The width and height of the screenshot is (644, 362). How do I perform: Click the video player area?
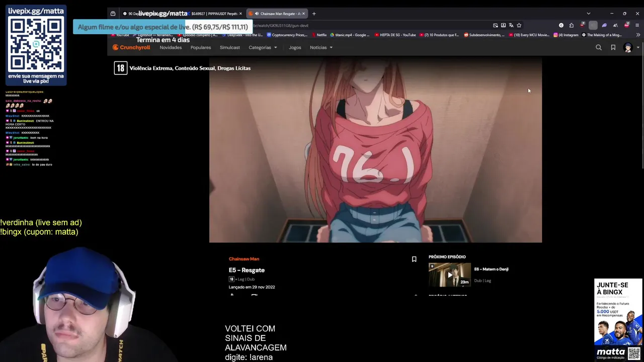coord(375,150)
